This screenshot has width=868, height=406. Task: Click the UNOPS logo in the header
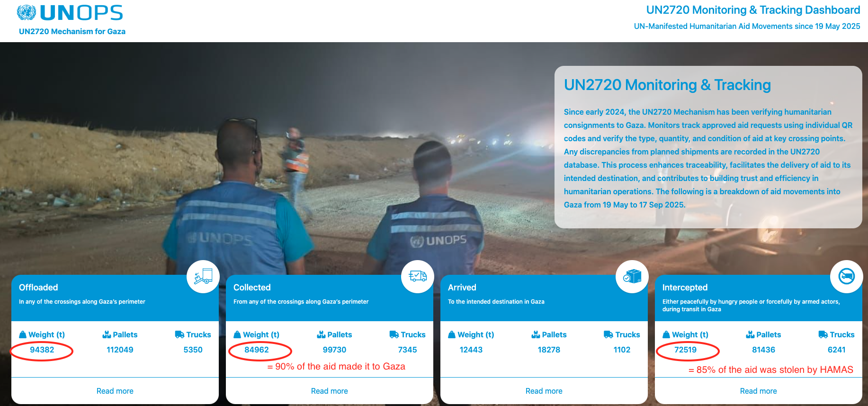(x=70, y=13)
